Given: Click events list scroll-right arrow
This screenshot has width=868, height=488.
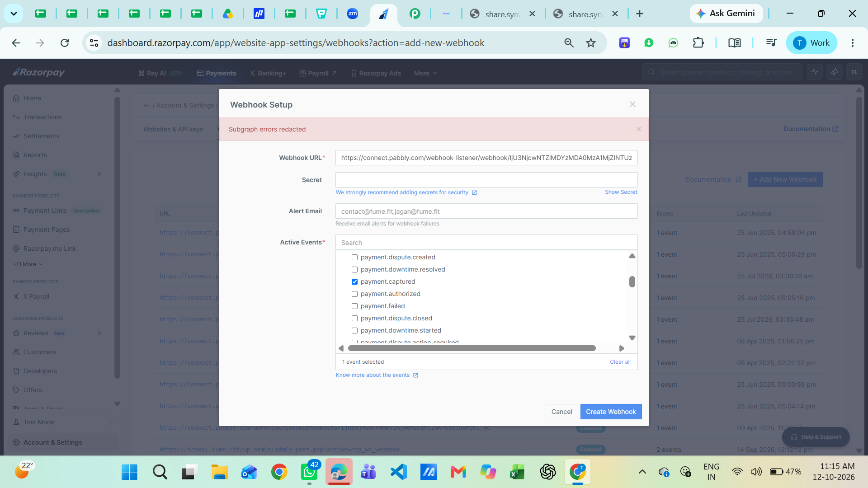Looking at the screenshot, I should click(622, 348).
